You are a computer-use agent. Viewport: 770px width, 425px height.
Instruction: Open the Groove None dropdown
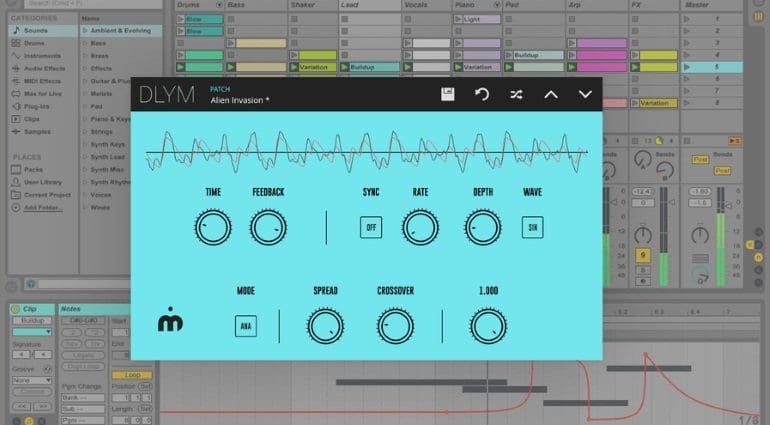coord(32,380)
